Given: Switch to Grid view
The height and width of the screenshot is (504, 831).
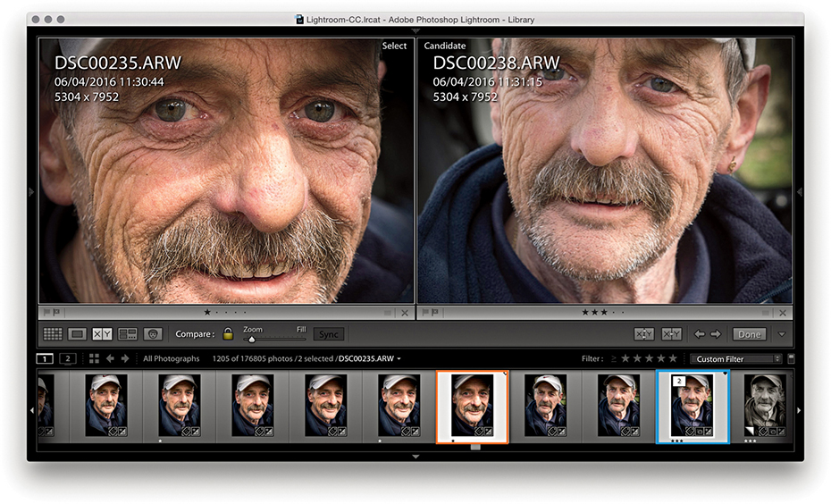Looking at the screenshot, I should [53, 334].
